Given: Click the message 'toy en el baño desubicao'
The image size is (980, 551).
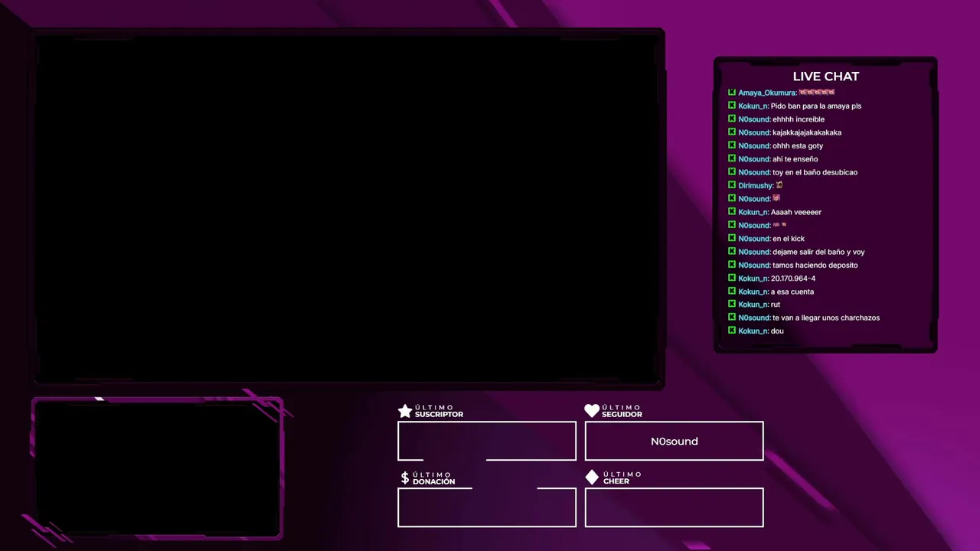Looking at the screenshot, I should [815, 172].
